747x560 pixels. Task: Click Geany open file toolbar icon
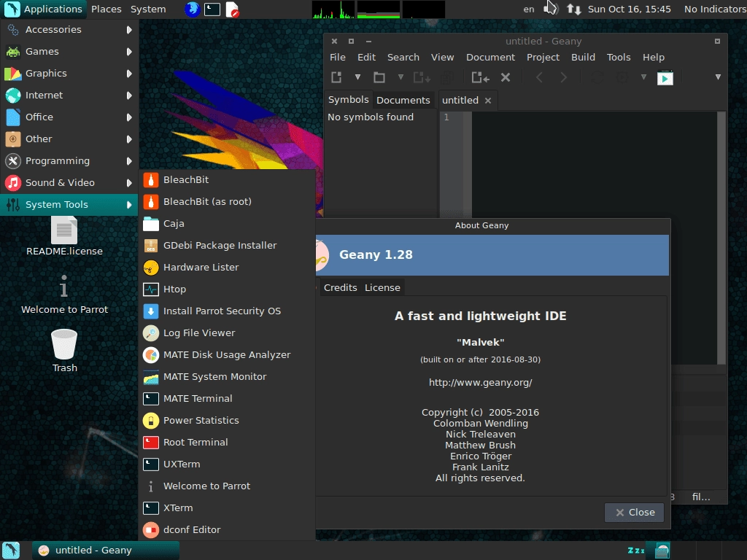click(x=379, y=77)
